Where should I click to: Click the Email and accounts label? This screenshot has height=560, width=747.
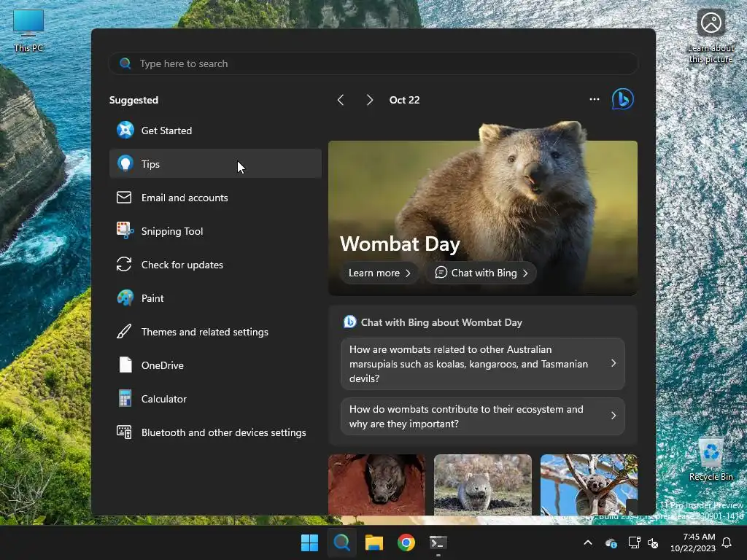pyautogui.click(x=185, y=198)
